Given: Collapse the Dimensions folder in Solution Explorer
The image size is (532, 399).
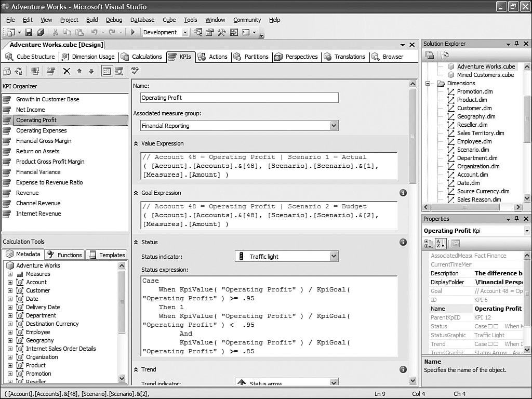Looking at the screenshot, I should pyautogui.click(x=428, y=83).
